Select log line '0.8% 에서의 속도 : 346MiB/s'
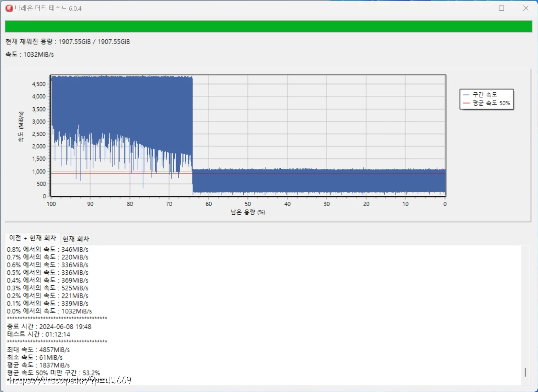The height and width of the screenshot is (392, 538). [x=47, y=249]
